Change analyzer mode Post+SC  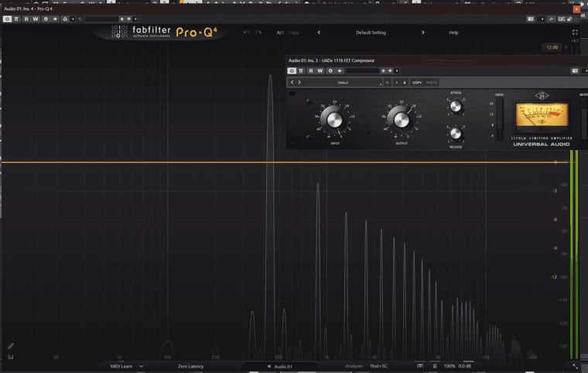pyautogui.click(x=379, y=366)
